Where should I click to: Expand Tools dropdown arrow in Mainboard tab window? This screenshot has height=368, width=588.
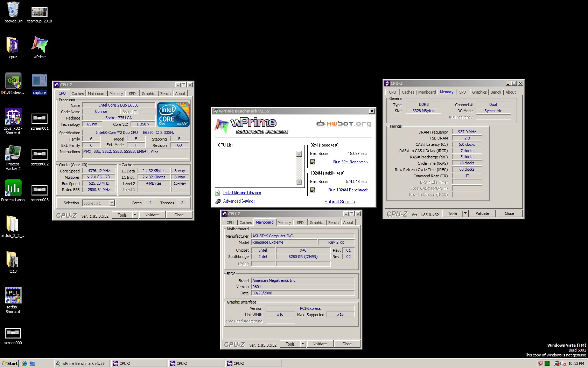pyautogui.click(x=303, y=344)
